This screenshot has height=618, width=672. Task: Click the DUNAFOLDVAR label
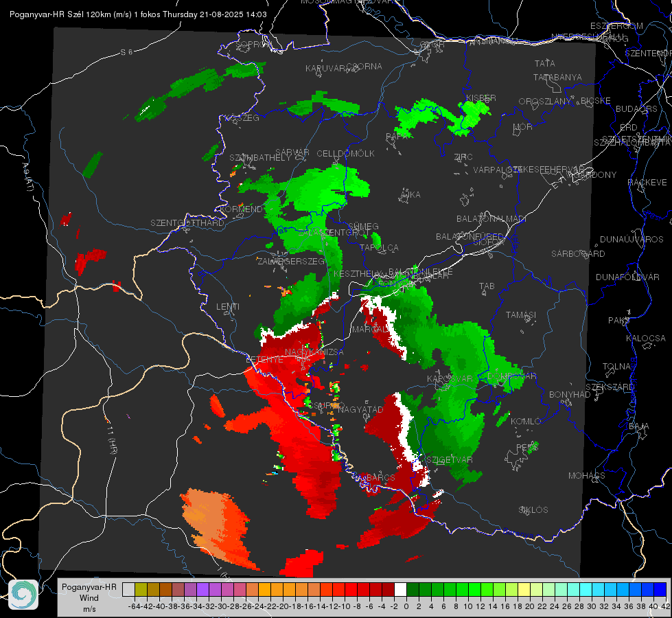(627, 277)
